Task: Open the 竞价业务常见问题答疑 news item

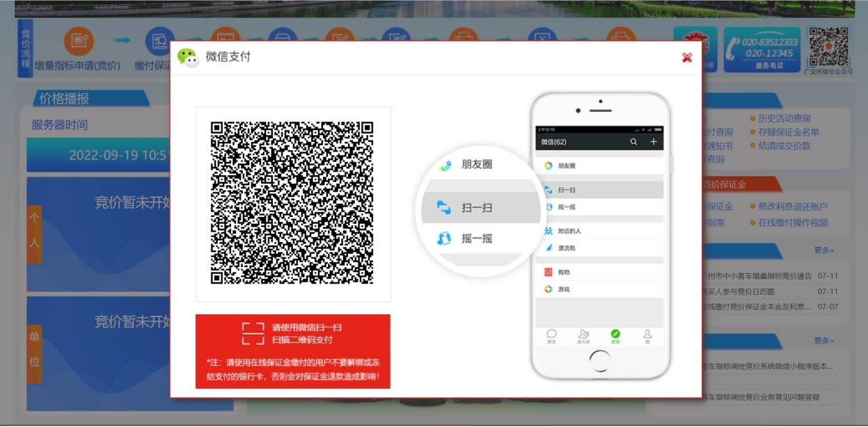Action: [x=761, y=397]
